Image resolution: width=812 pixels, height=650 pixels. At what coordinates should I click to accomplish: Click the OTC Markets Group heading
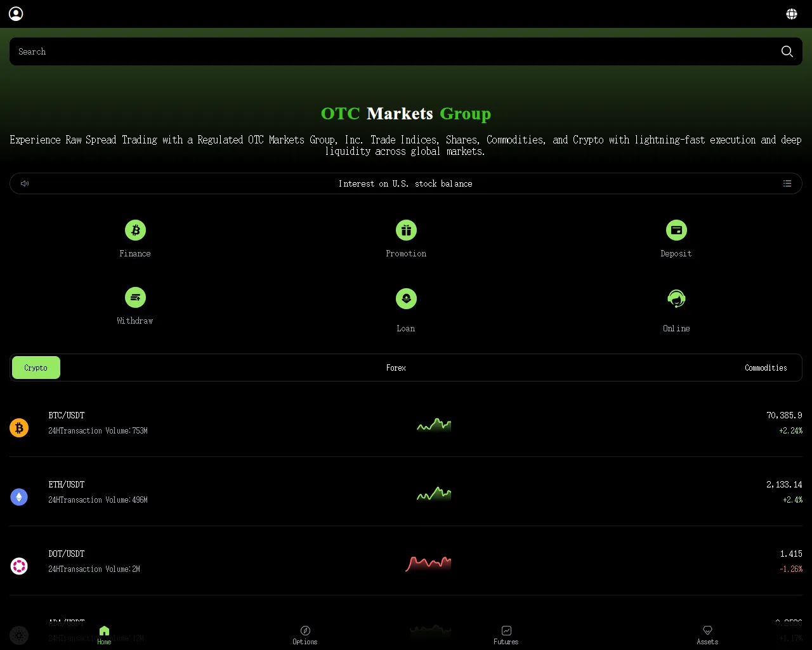click(x=406, y=114)
